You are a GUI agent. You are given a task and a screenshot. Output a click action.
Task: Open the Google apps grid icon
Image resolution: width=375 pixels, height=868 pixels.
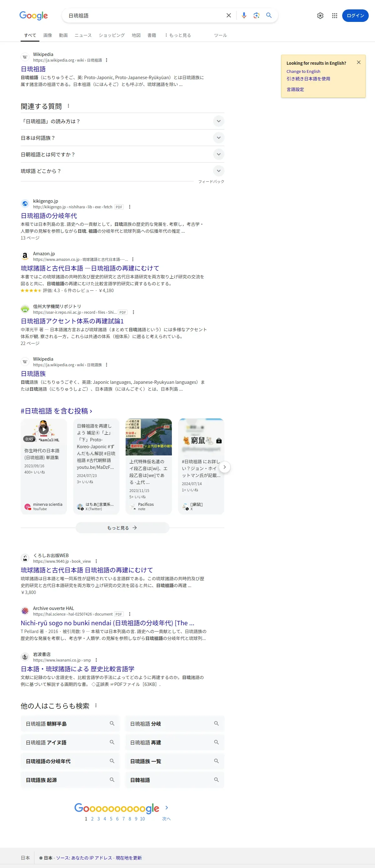pyautogui.click(x=334, y=16)
